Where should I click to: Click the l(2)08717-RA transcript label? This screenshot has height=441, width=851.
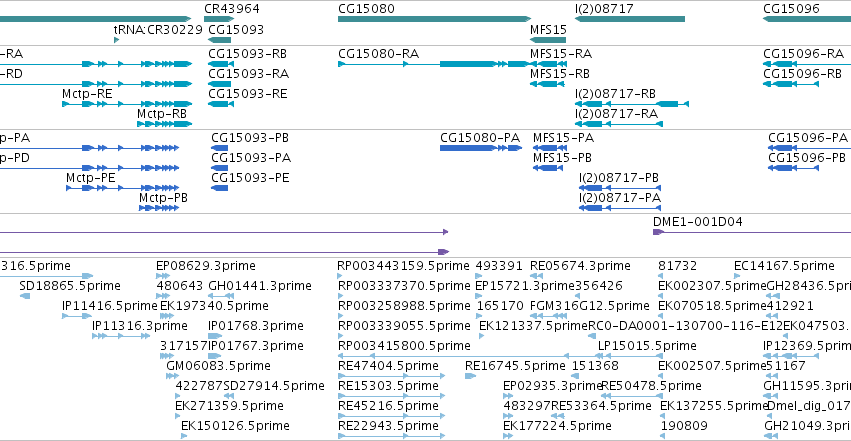pos(617,114)
